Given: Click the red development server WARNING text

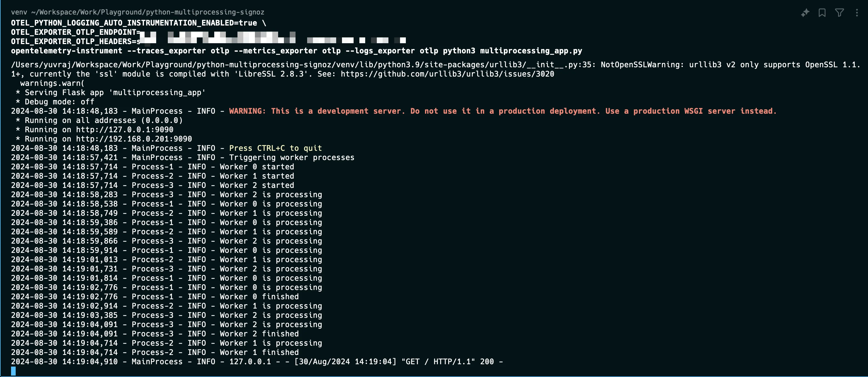Looking at the screenshot, I should coord(503,111).
